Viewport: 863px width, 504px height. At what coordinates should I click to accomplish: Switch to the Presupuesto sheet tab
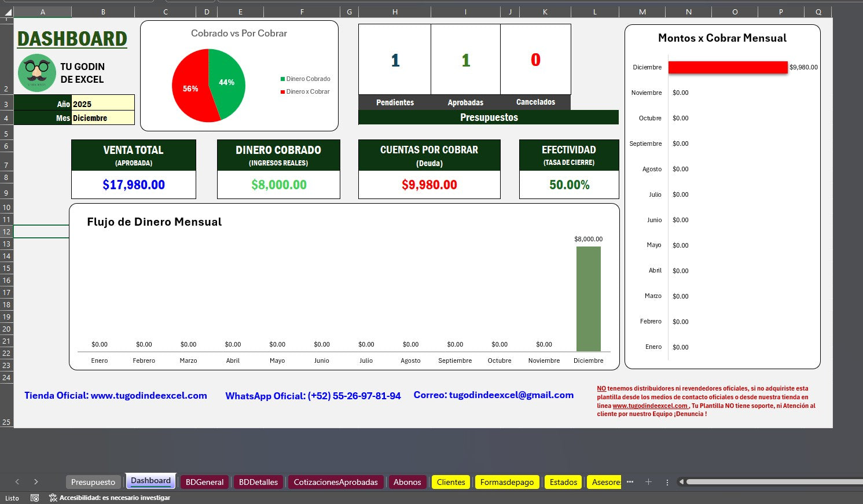coord(93,482)
